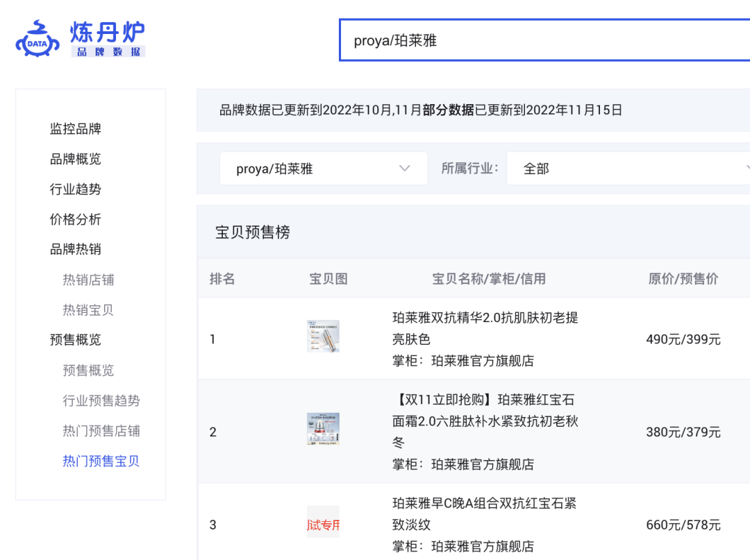
Task: Select the 预售概览 parent section
Action: [x=76, y=340]
